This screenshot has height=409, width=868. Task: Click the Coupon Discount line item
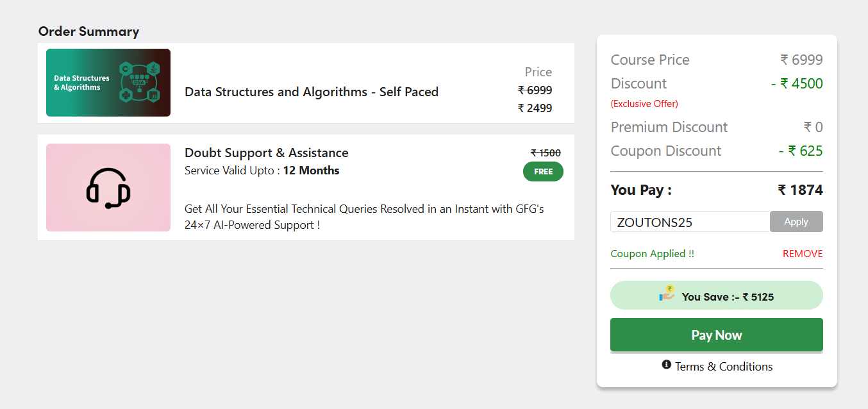pos(665,150)
